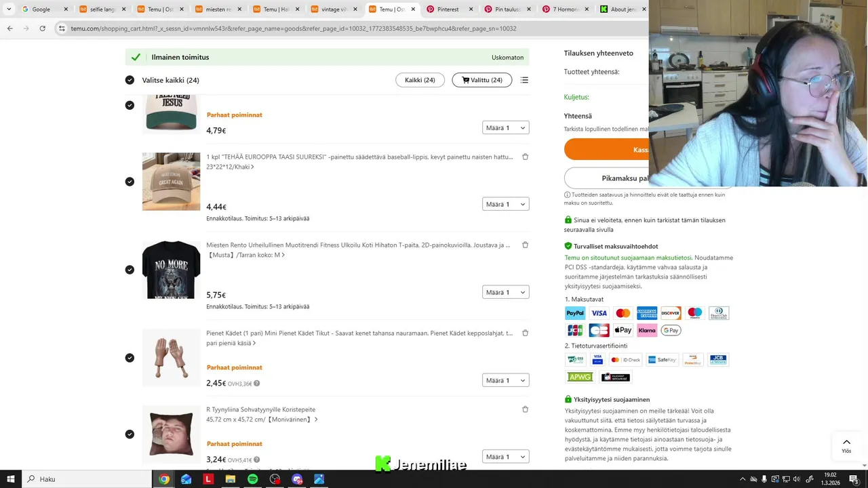Close the Google tab
Viewport: 868px width, 488px height.
[x=66, y=9]
